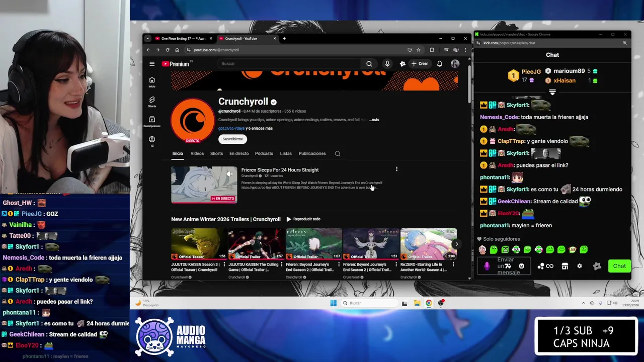This screenshot has height=362, width=644.
Task: Click the Buscar search field on YouTube
Action: [x=289, y=64]
